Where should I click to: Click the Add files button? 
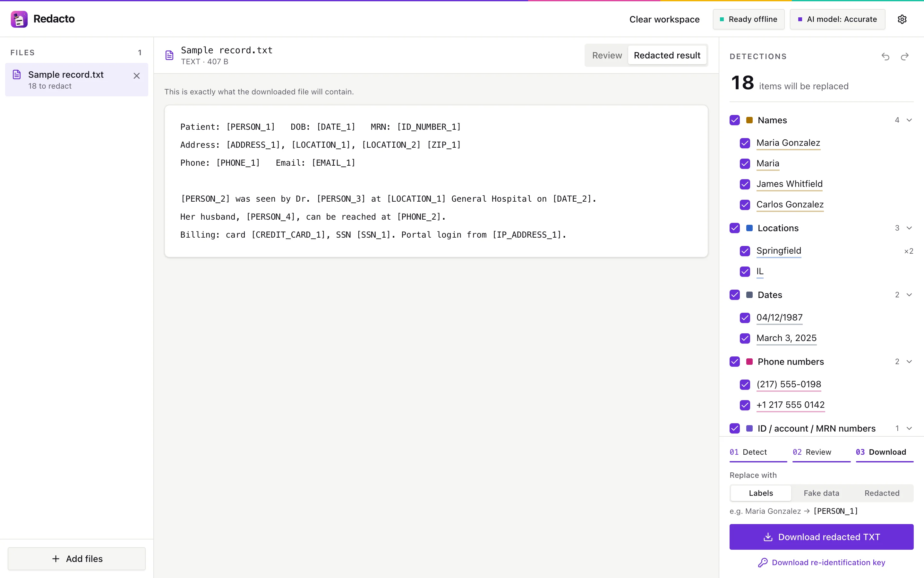[x=77, y=559]
